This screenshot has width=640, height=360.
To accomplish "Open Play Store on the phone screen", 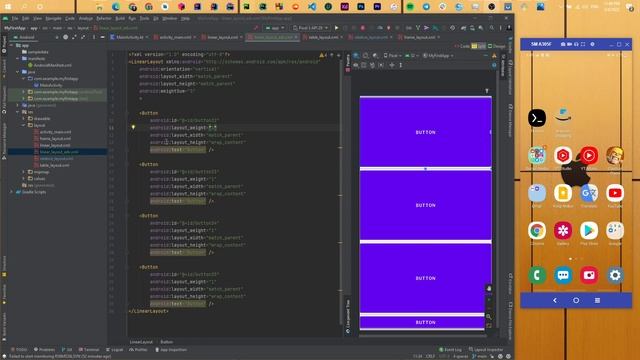I will coord(589,231).
